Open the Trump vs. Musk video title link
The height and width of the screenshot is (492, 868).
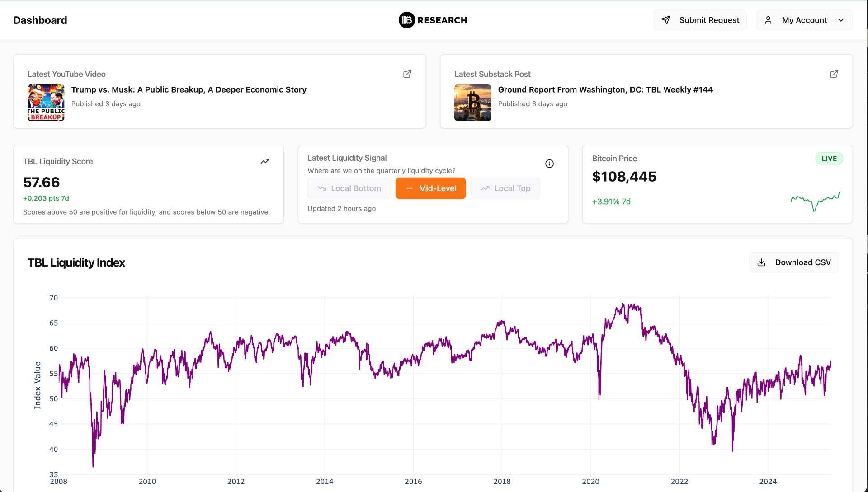[x=189, y=90]
